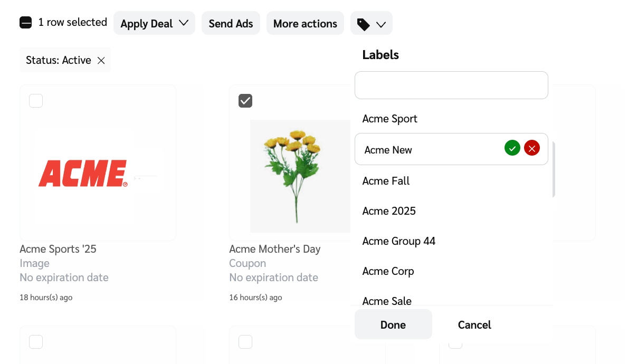Cancel the Labels panel
The width and height of the screenshot is (628, 364).
tap(474, 324)
